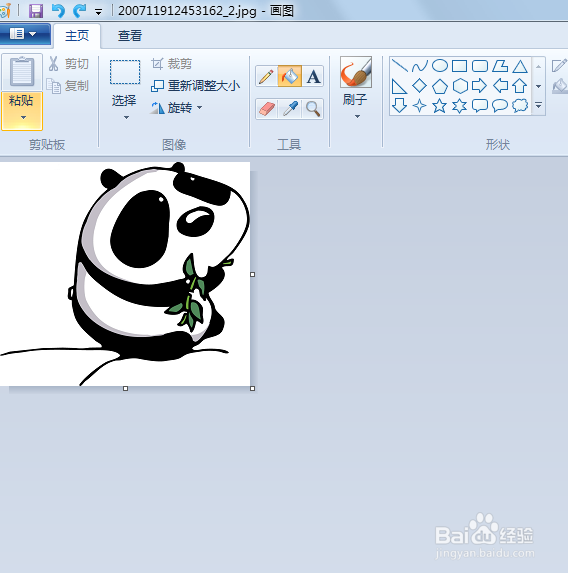Select the Polygon shape

click(500, 66)
